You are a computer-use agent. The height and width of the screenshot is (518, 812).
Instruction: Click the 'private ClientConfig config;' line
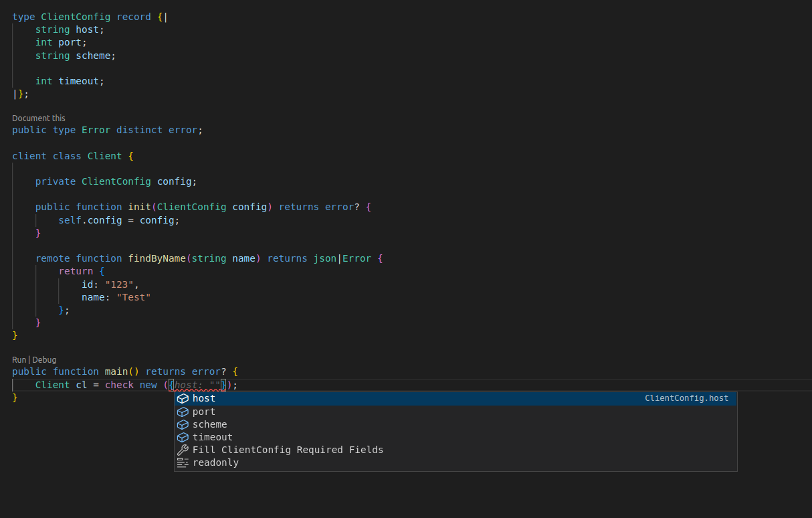pyautogui.click(x=116, y=181)
